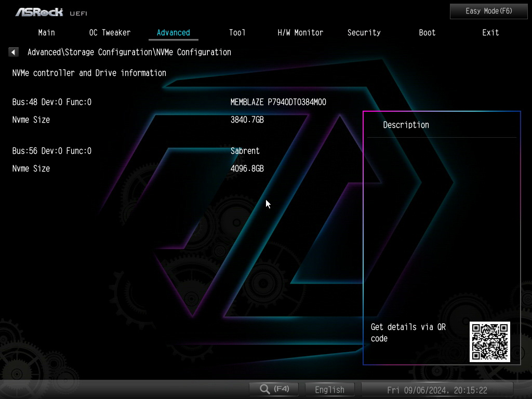Click the date and time display
Image resolution: width=532 pixels, height=399 pixels.
pyautogui.click(x=437, y=390)
